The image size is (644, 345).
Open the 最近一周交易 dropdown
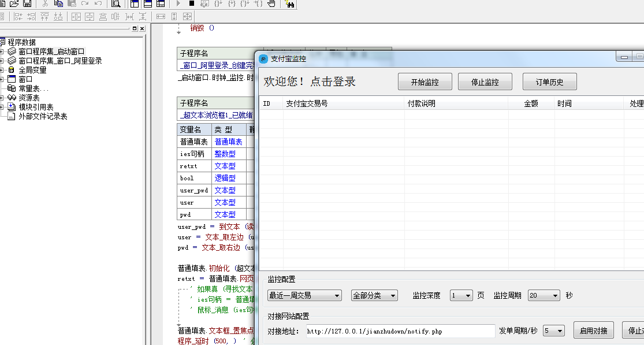pyautogui.click(x=304, y=295)
